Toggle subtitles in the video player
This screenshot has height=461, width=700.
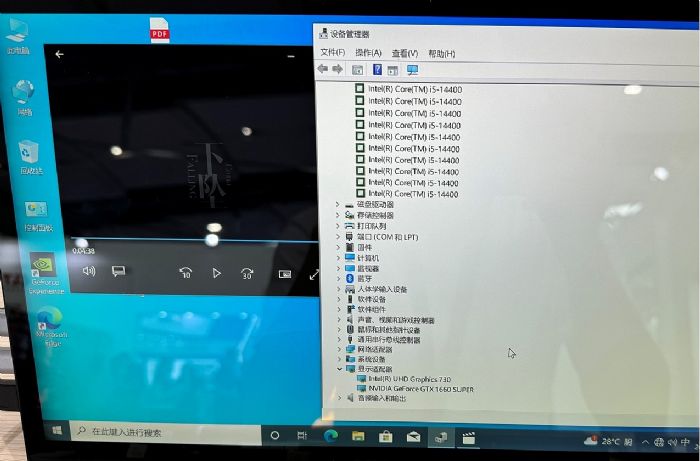(x=118, y=271)
